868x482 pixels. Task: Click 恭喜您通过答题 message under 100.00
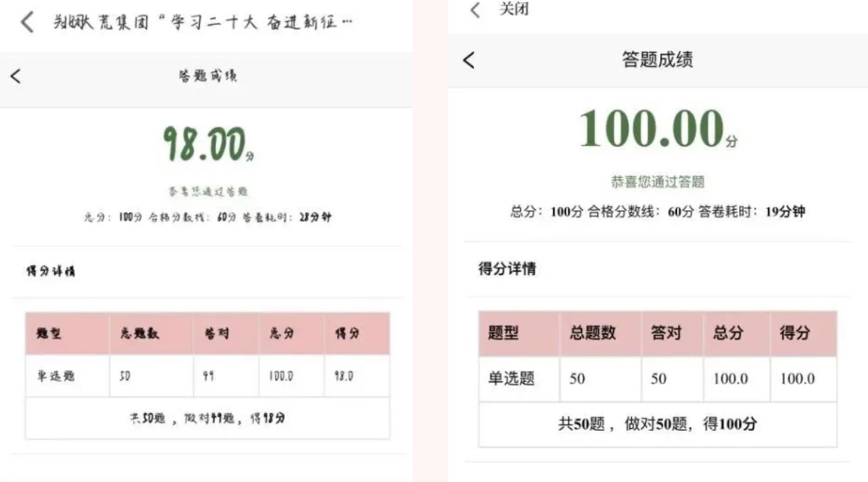pos(657,182)
